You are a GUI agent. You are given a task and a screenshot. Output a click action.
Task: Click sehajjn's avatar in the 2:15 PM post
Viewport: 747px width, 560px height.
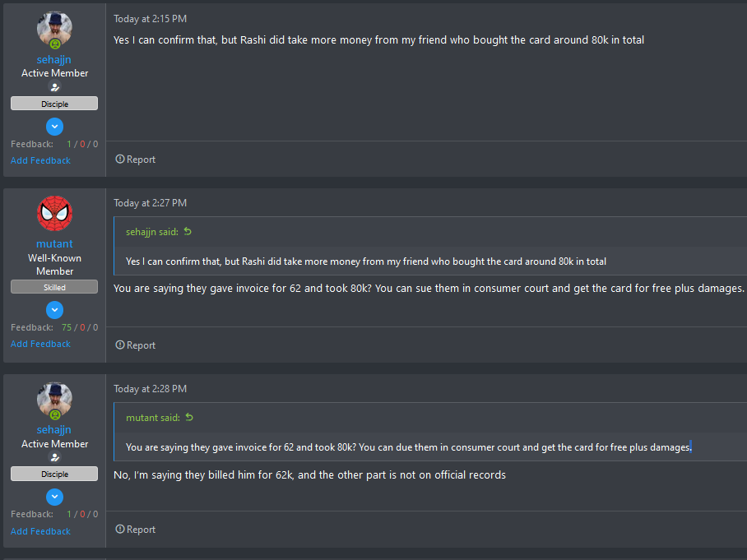click(54, 29)
